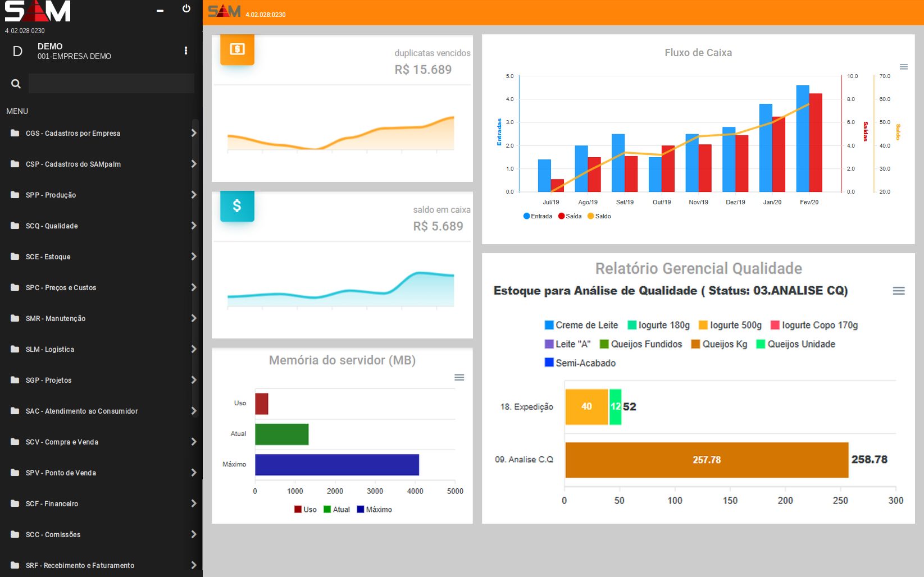Click the sidebar search input field
The height and width of the screenshot is (577, 924).
(111, 84)
